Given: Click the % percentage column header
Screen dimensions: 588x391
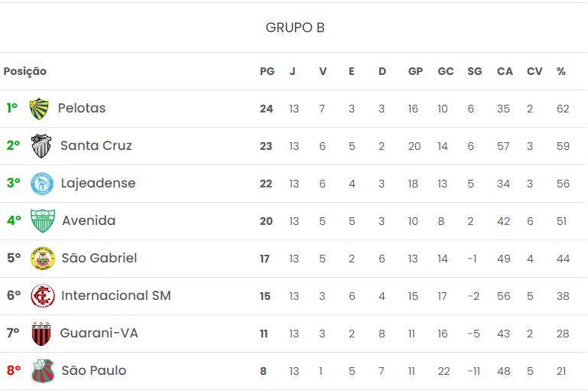Looking at the screenshot, I should point(561,72).
